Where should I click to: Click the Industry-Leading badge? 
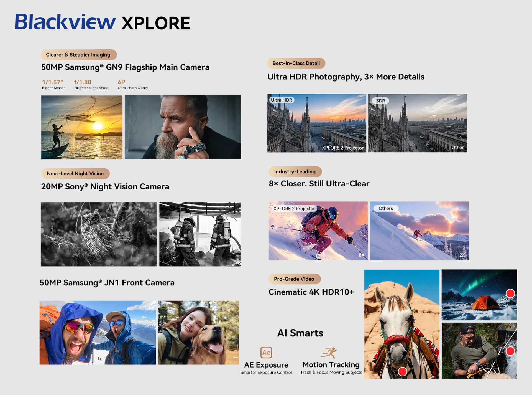click(x=295, y=172)
